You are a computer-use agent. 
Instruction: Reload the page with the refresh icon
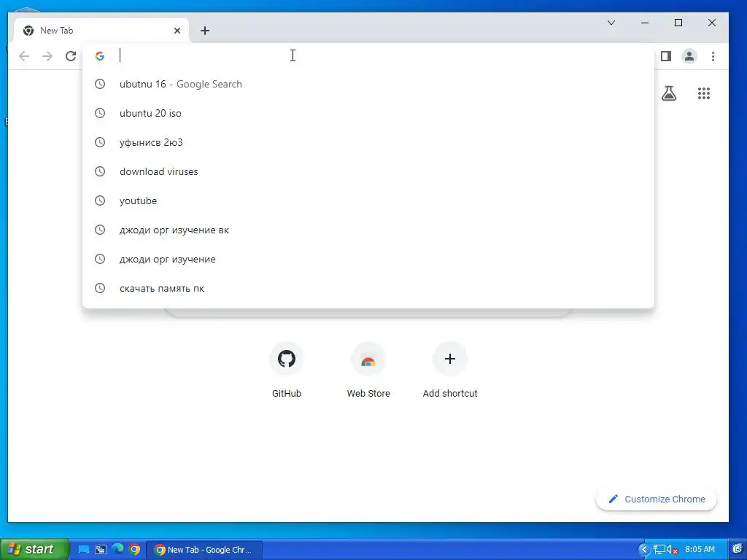(x=71, y=56)
